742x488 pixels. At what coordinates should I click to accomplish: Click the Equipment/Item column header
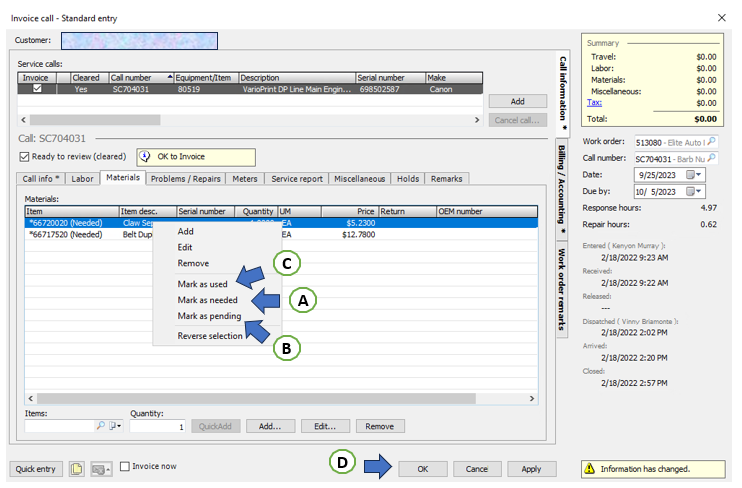click(206, 78)
